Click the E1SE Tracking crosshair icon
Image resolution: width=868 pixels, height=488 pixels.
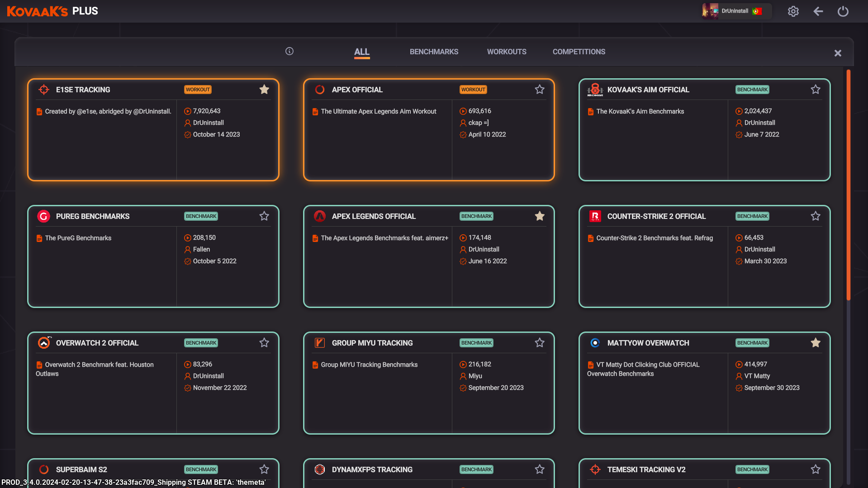coord(44,90)
